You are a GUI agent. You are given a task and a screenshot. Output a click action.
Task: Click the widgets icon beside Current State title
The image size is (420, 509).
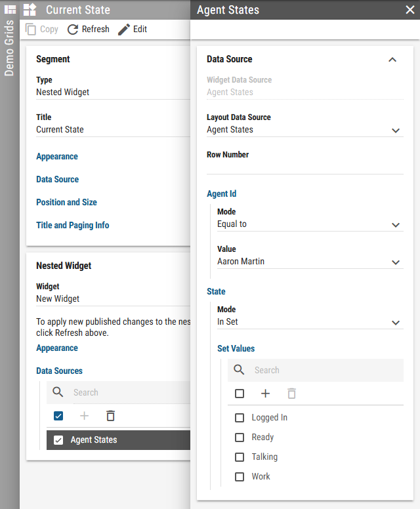tap(30, 10)
